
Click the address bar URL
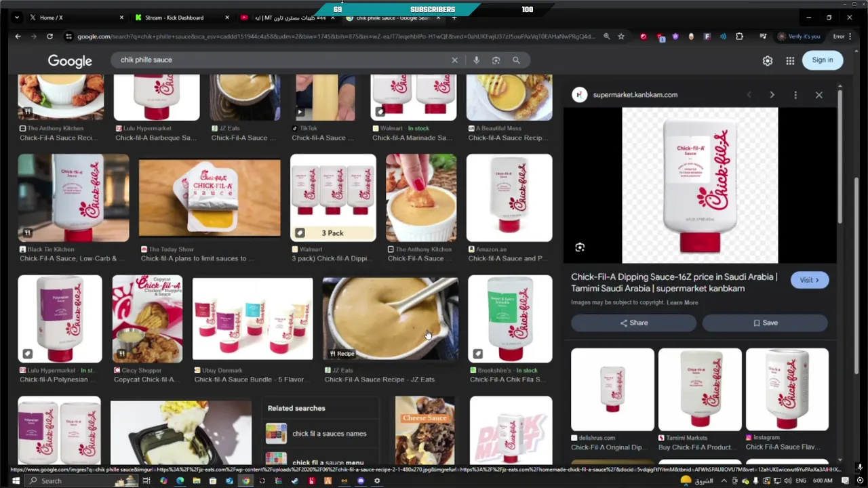(336, 37)
